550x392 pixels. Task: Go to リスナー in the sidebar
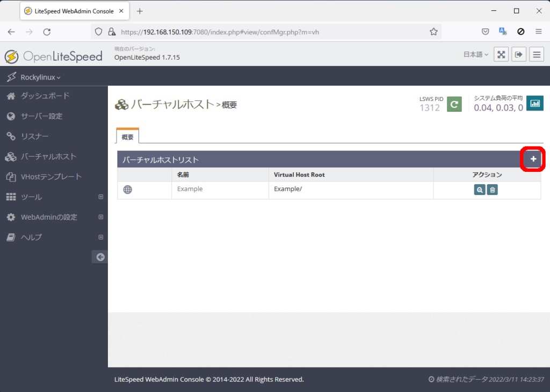(x=34, y=136)
